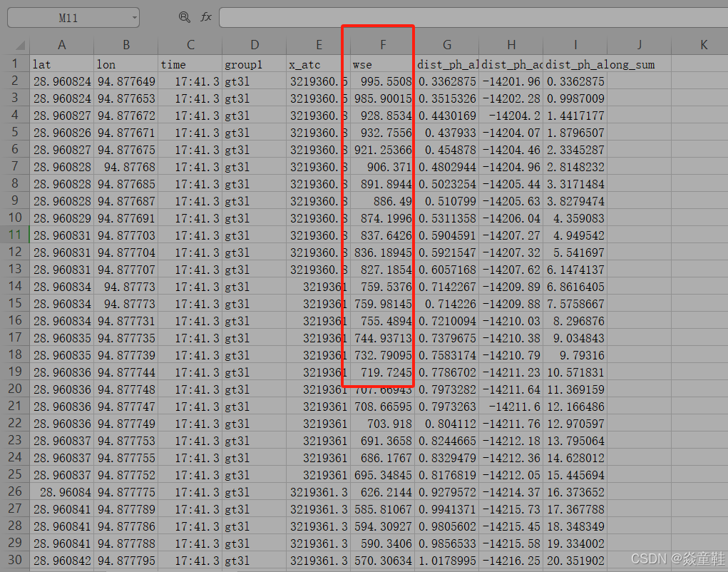The width and height of the screenshot is (728, 572).
Task: Click empty cell K1
Action: pyautogui.click(x=699, y=64)
